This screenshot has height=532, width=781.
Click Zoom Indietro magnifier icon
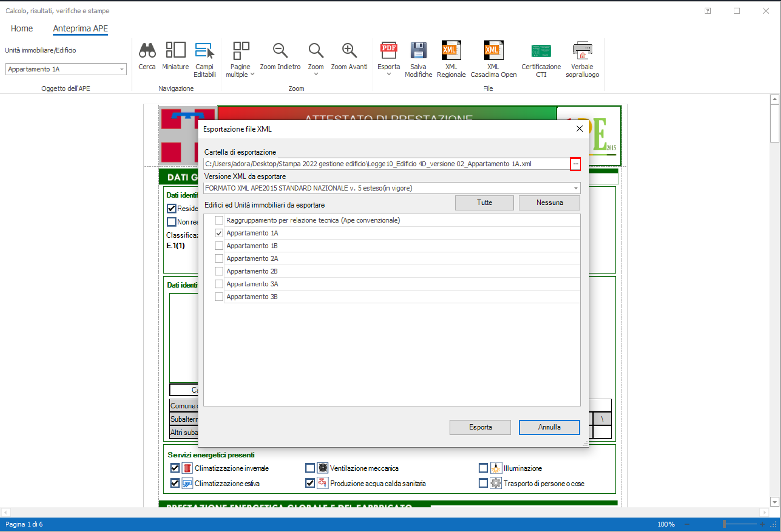click(280, 50)
